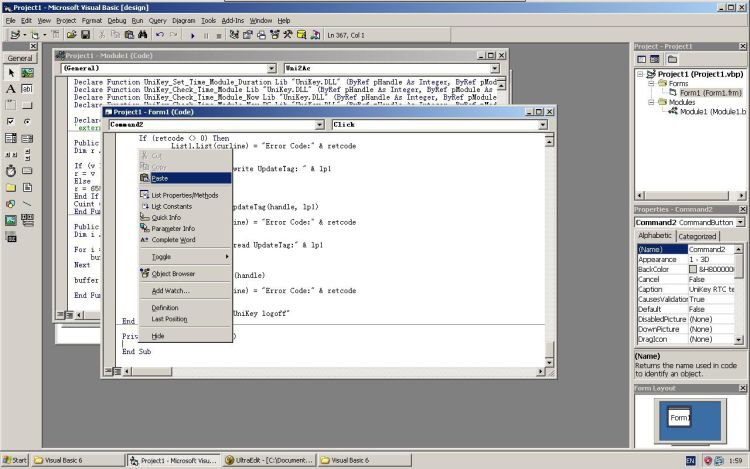Open the Command2 CommandButton object dropdown in Properties
This screenshot has width=750, height=469.
point(740,222)
